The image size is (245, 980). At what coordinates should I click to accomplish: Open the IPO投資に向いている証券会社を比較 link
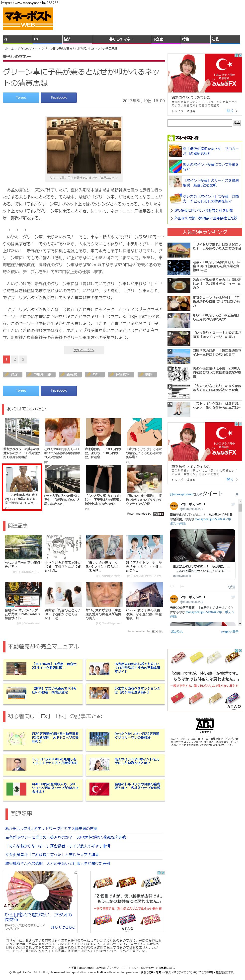204,210
